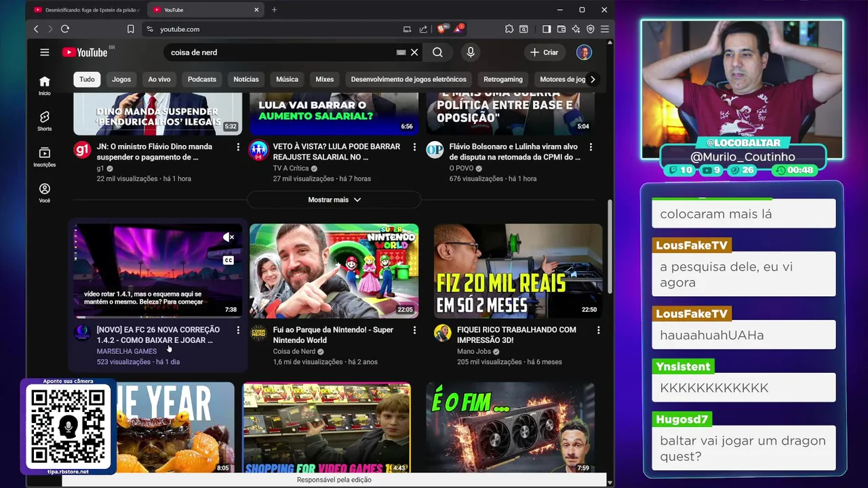Screen dimensions: 868x488
Task: Open options for FIQUEI RICO impressão 3D video
Action: [x=598, y=330]
